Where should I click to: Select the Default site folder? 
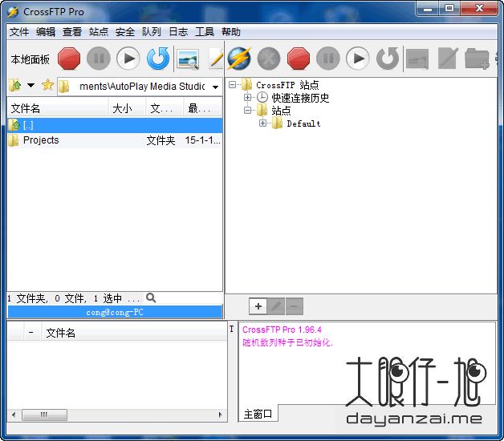(x=303, y=123)
